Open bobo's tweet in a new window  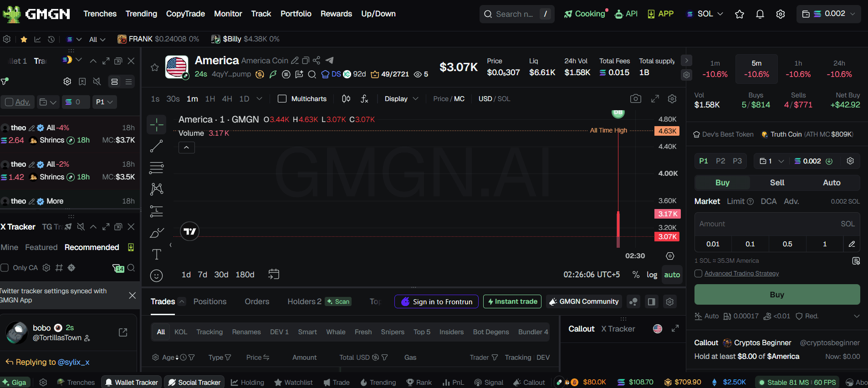(x=123, y=332)
